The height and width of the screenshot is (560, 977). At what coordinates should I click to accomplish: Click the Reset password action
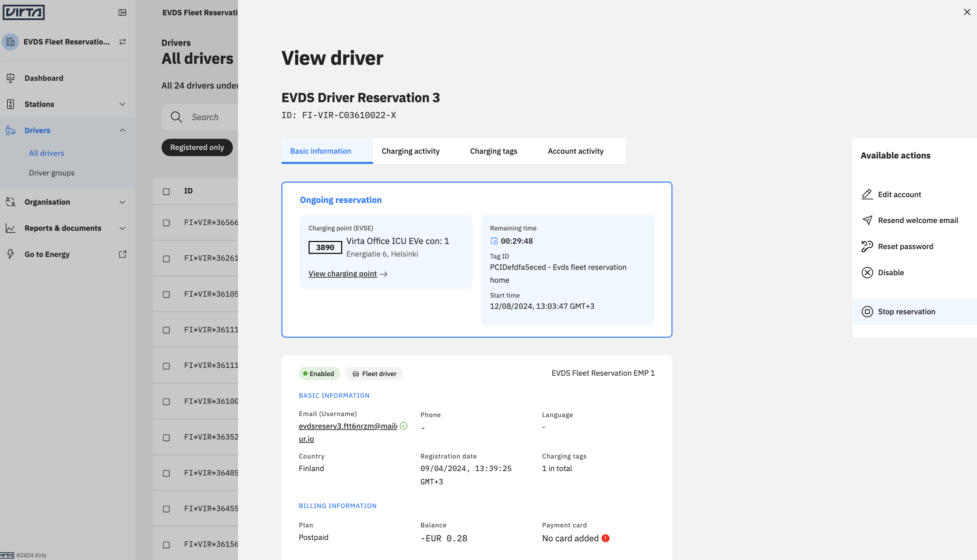[914, 246]
